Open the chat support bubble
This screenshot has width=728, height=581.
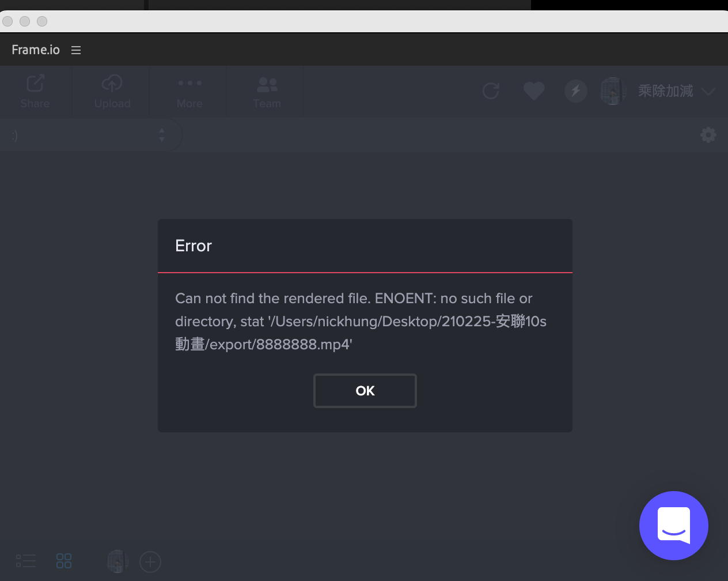coord(673,525)
